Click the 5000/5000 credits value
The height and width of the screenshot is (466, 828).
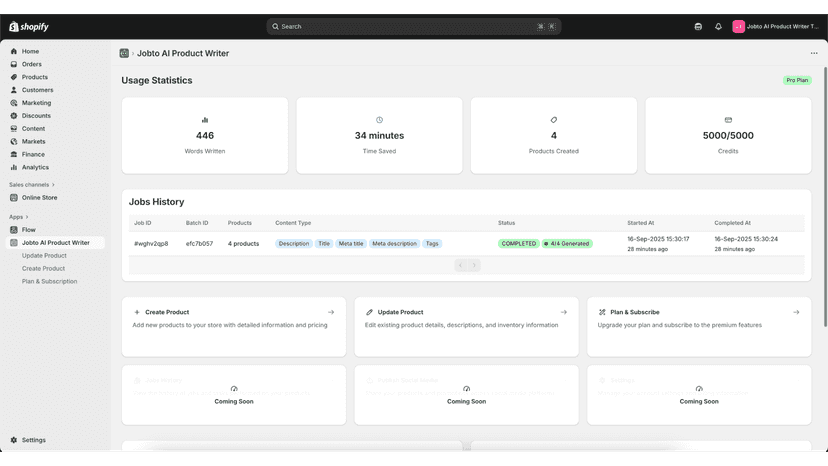pyautogui.click(x=728, y=136)
